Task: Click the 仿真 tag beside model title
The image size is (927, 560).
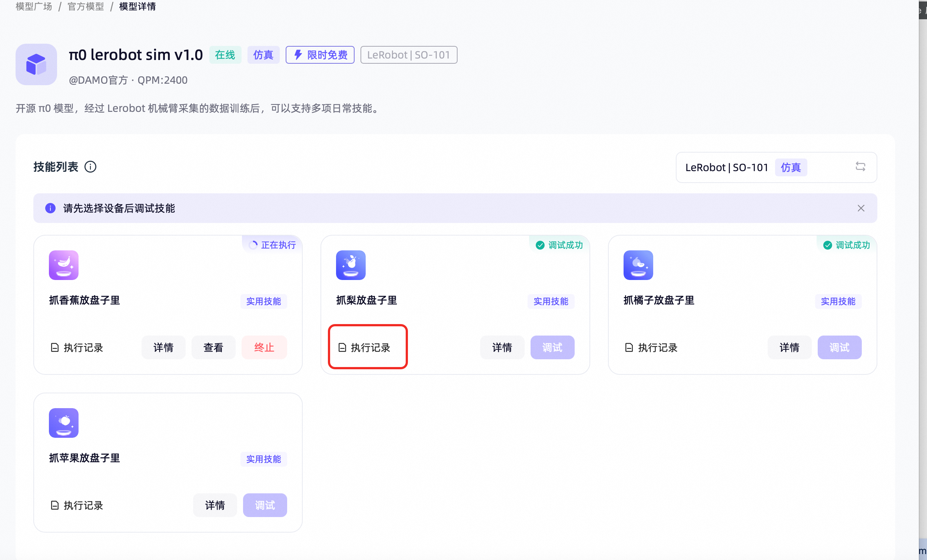Action: (x=263, y=55)
